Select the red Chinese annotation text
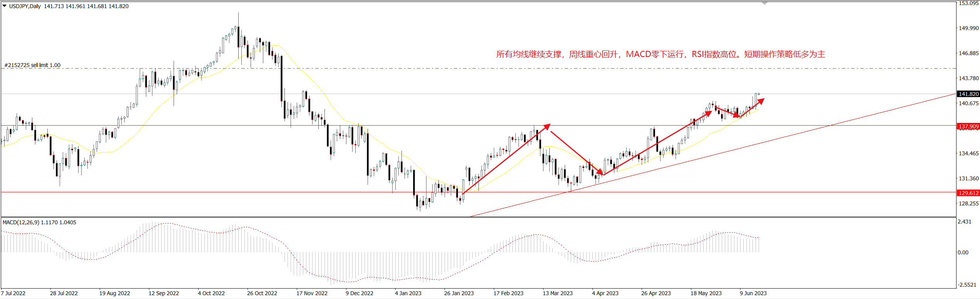 point(660,54)
